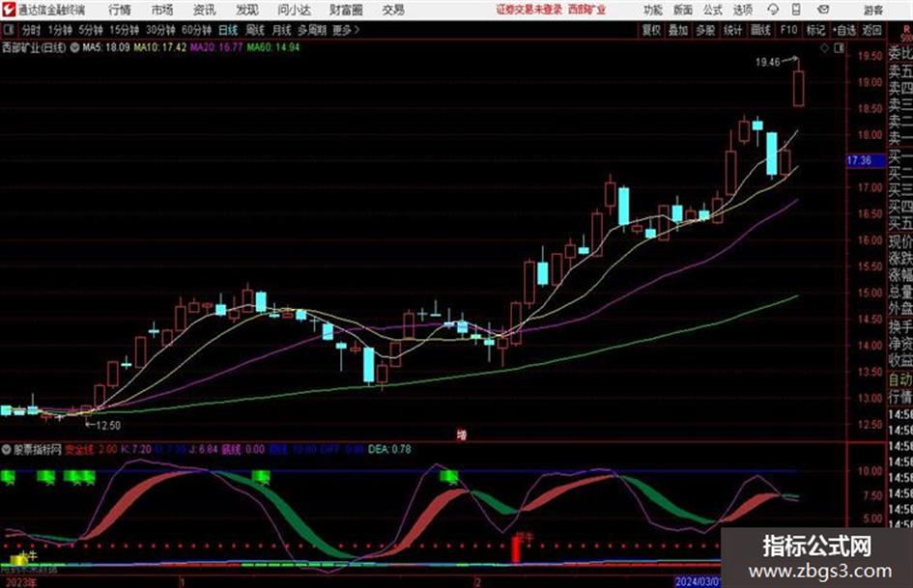Click the 资金线 indicator label
Viewport: 913px width, 588px height.
[79, 449]
